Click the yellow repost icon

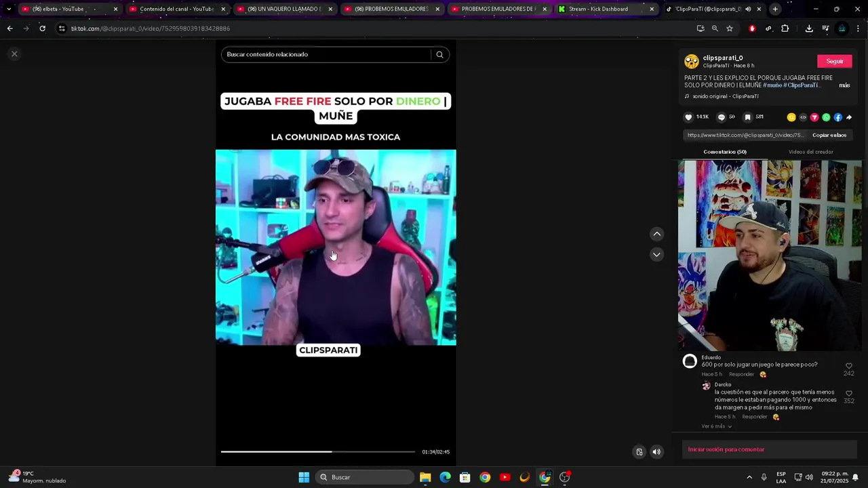pyautogui.click(x=791, y=117)
